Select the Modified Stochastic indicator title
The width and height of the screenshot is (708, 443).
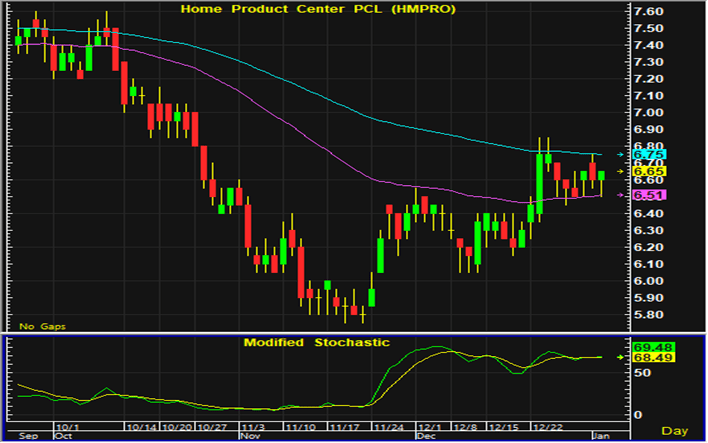coord(317,342)
